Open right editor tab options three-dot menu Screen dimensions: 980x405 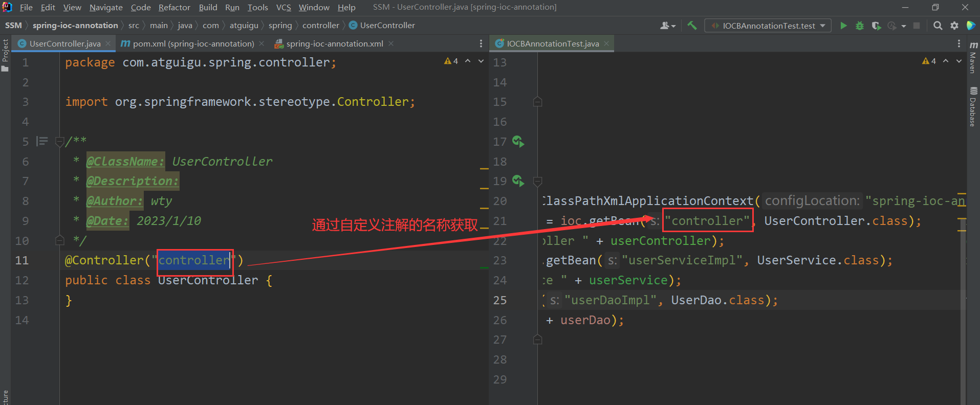click(x=959, y=44)
